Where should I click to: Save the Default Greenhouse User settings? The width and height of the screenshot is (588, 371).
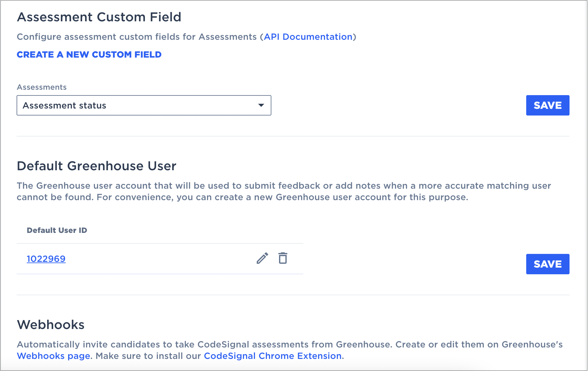click(548, 264)
